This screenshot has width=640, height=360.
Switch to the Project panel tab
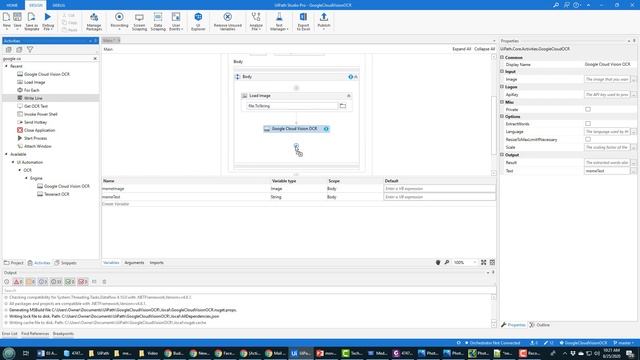tap(14, 263)
